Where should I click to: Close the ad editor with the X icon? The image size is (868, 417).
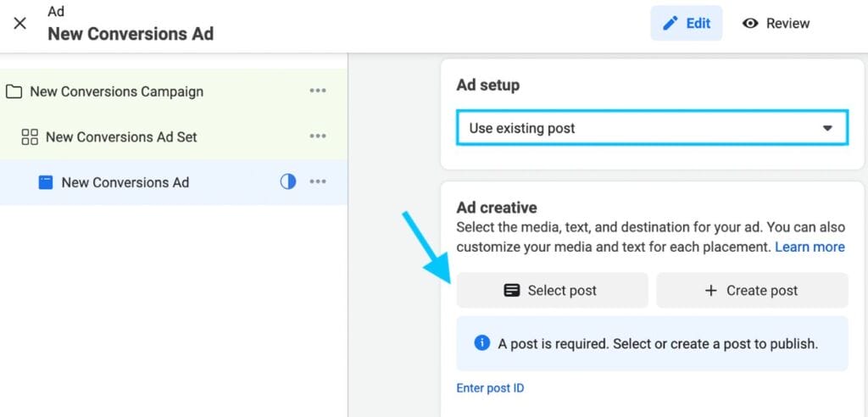(x=20, y=23)
